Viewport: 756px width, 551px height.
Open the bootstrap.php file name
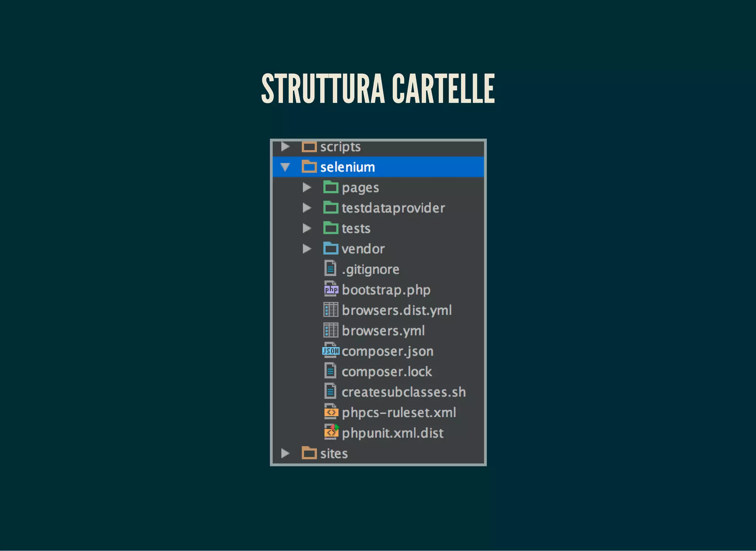coord(386,290)
